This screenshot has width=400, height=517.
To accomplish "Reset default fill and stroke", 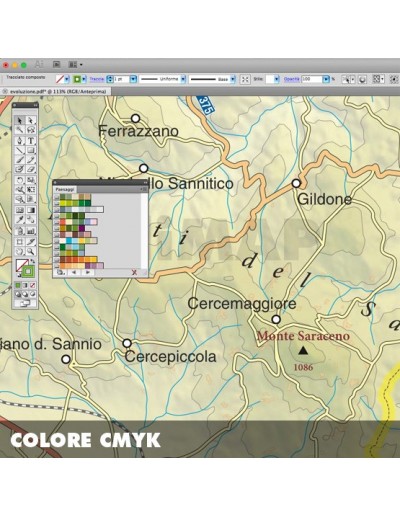I will point(18,275).
